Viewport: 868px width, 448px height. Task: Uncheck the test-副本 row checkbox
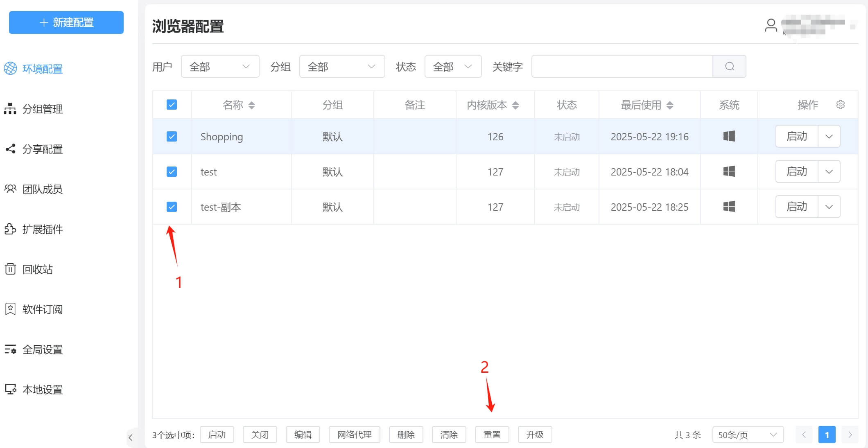pyautogui.click(x=172, y=207)
